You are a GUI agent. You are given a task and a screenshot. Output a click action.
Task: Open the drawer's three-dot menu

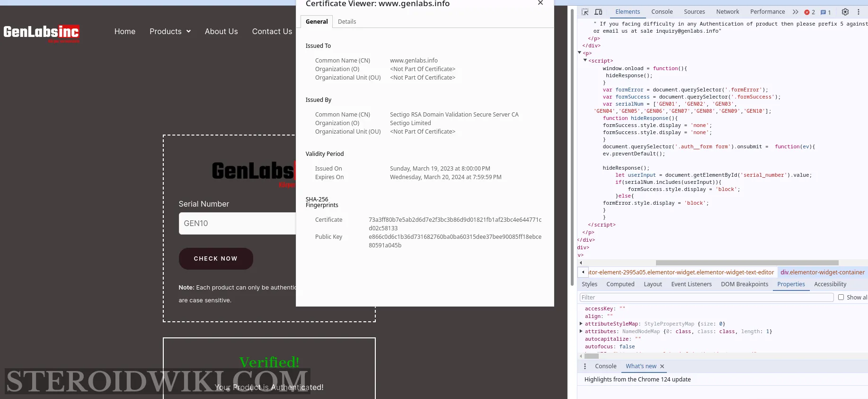tap(585, 366)
